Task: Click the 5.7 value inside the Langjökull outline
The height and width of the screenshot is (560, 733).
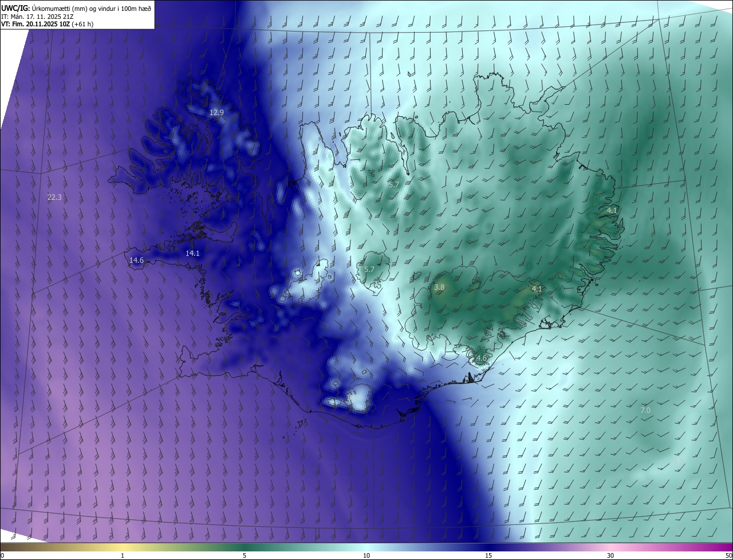Action: click(x=369, y=269)
